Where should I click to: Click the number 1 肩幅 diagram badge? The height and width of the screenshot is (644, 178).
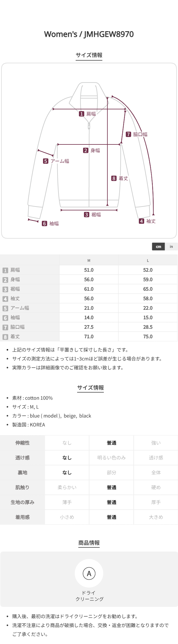(x=82, y=114)
